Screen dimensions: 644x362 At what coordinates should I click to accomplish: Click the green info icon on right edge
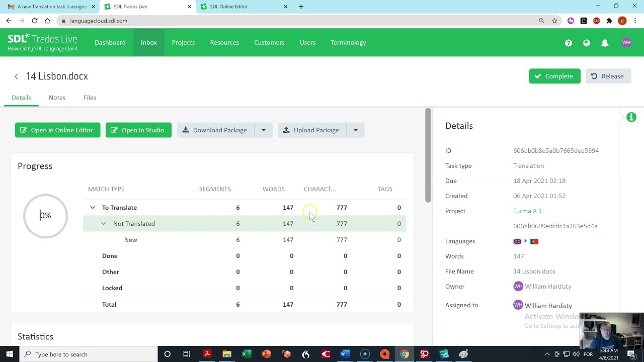pyautogui.click(x=631, y=117)
